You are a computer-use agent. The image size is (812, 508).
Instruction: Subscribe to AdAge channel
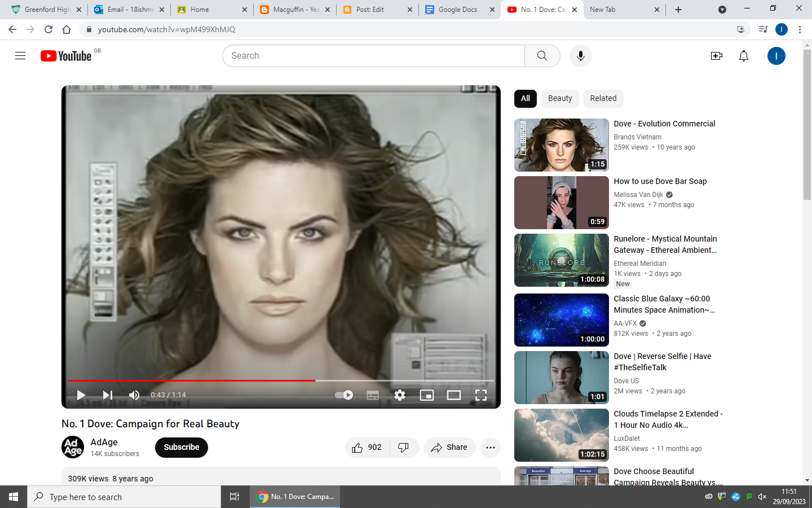(x=182, y=448)
